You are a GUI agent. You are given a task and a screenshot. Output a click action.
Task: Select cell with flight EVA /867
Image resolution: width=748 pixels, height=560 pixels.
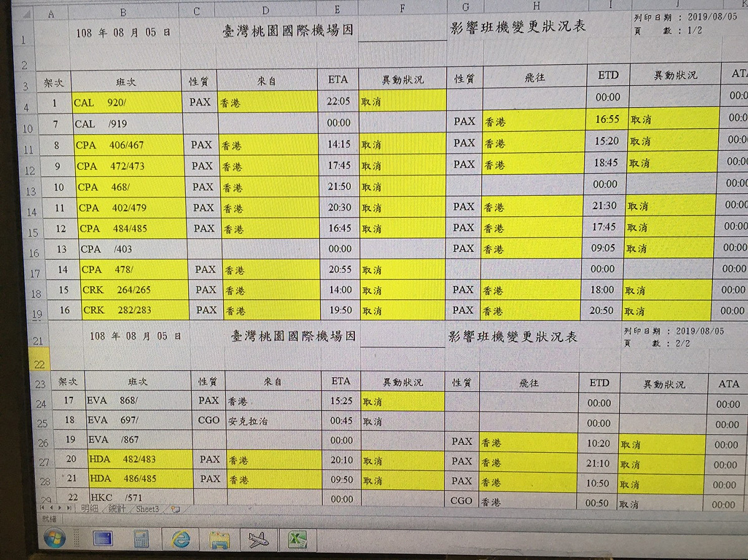[139, 440]
